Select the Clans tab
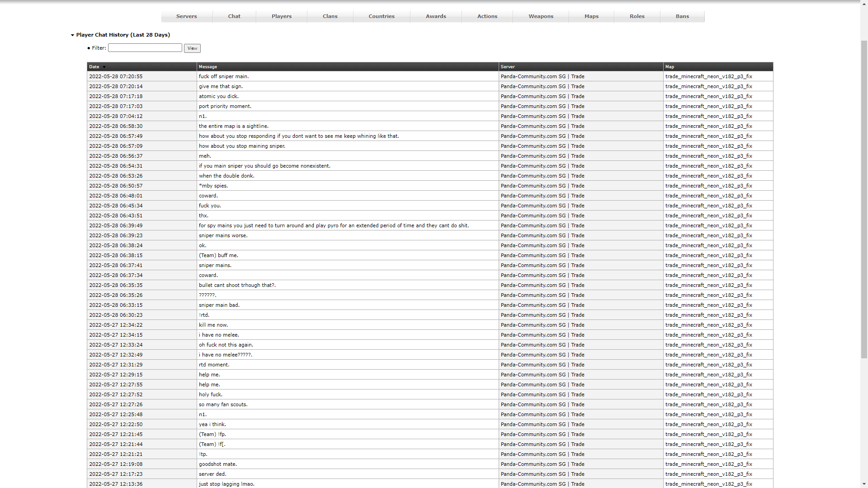Image resolution: width=868 pixels, height=488 pixels. 330,16
